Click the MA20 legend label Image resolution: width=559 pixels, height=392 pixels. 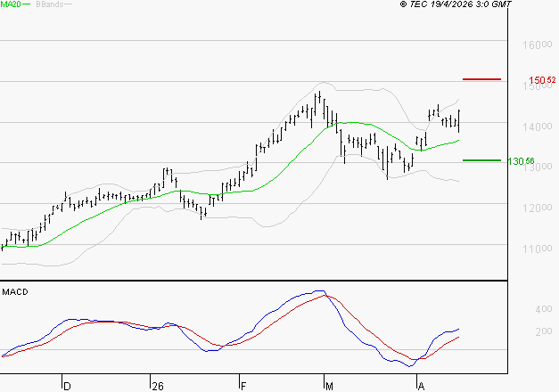pos(11,4)
